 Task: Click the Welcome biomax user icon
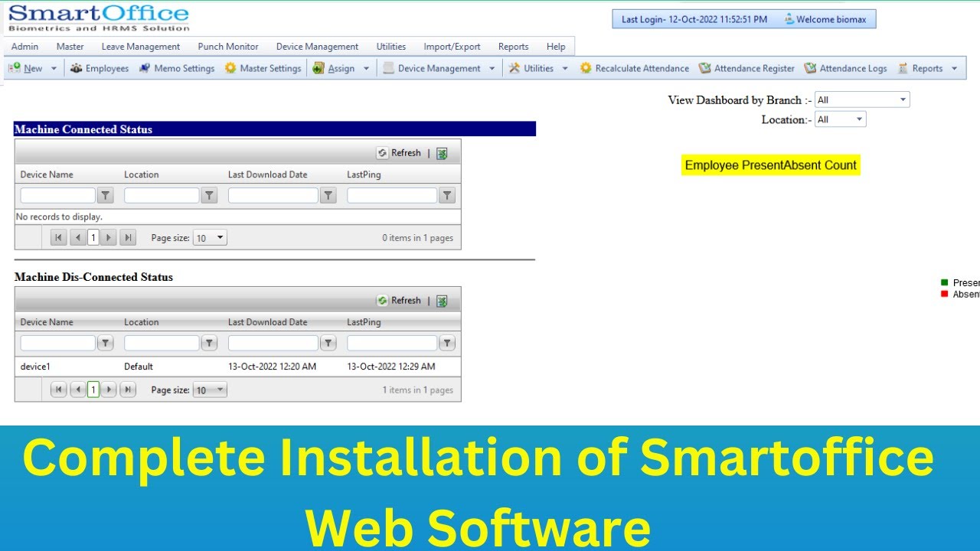(789, 19)
